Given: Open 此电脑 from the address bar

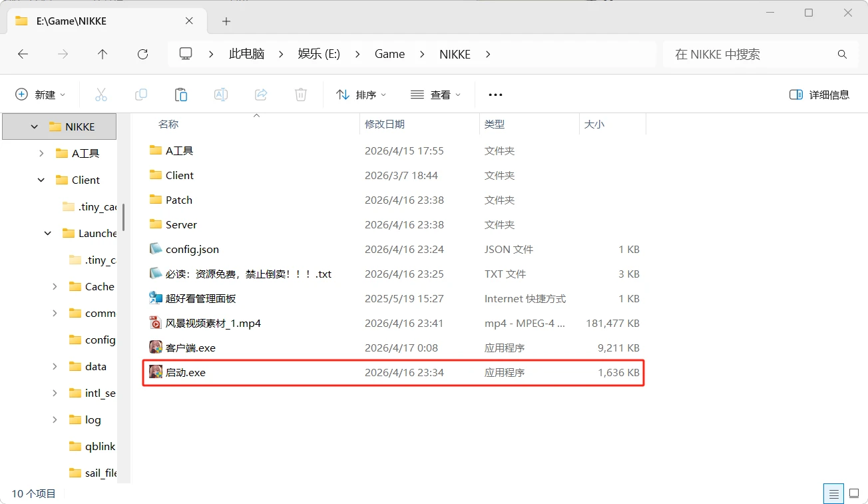Looking at the screenshot, I should [x=246, y=54].
